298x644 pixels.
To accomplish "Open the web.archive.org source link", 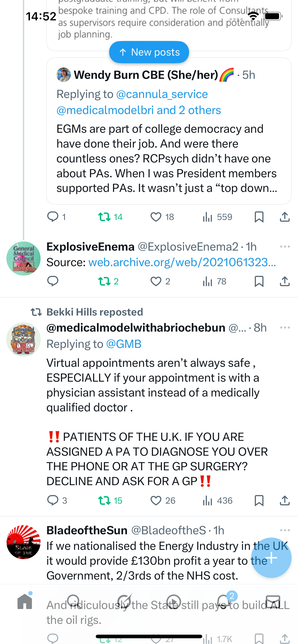I will (182, 262).
